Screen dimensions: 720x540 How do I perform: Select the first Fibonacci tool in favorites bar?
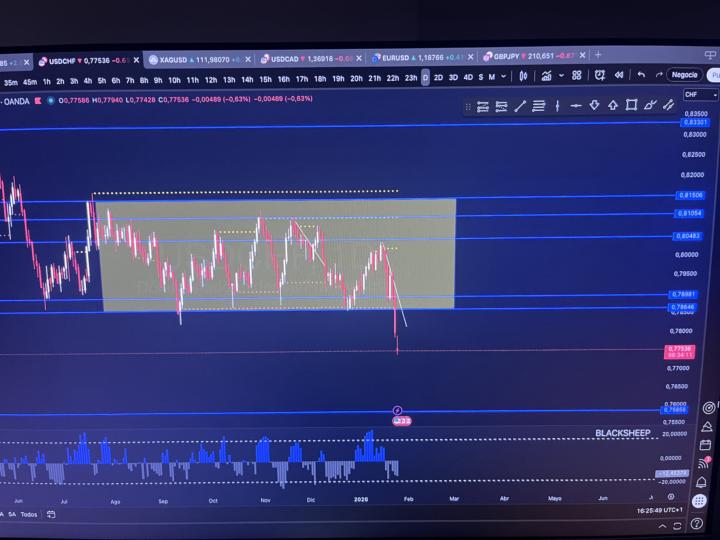point(483,107)
